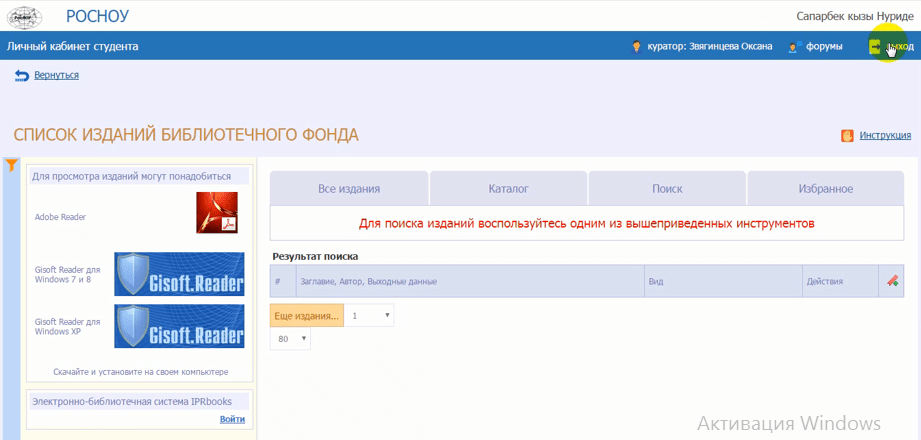The image size is (921, 440).
Task: Expand the items per page dropdown showing 80
Action: point(290,339)
